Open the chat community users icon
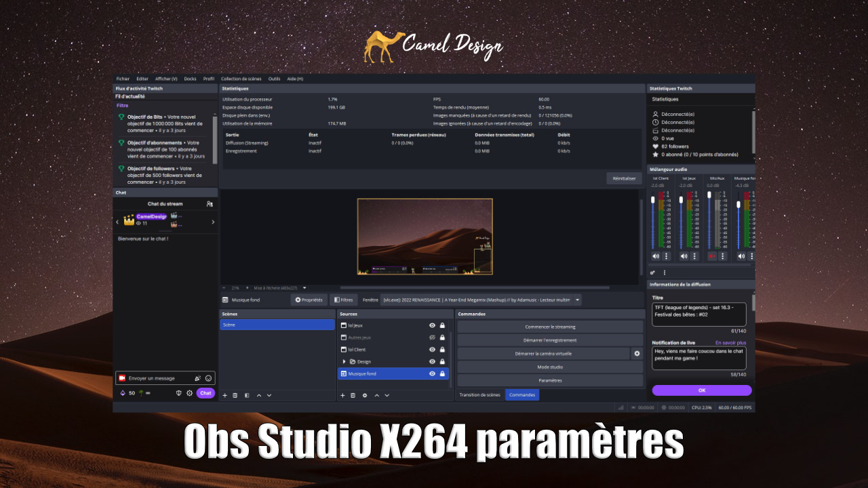The width and height of the screenshot is (868, 488). (x=210, y=203)
